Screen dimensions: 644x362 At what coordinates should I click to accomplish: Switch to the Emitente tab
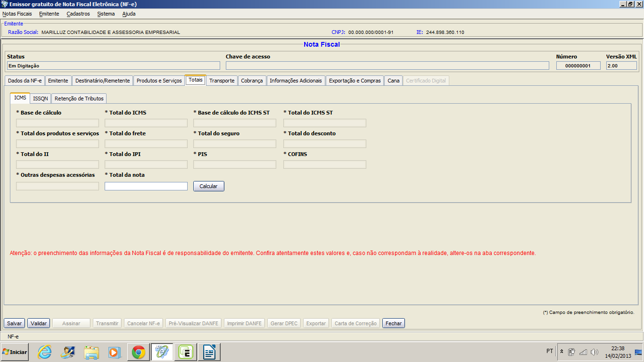[x=58, y=81]
